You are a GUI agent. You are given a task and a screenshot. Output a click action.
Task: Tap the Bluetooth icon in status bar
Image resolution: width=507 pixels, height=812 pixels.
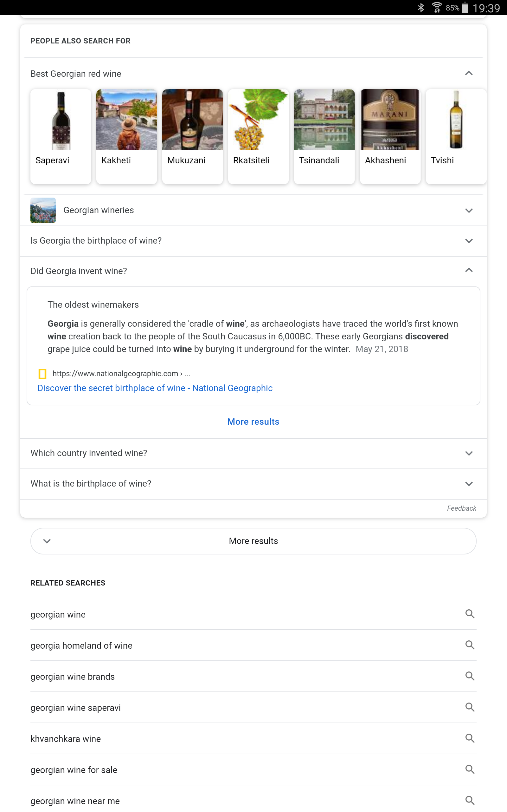coord(421,7)
